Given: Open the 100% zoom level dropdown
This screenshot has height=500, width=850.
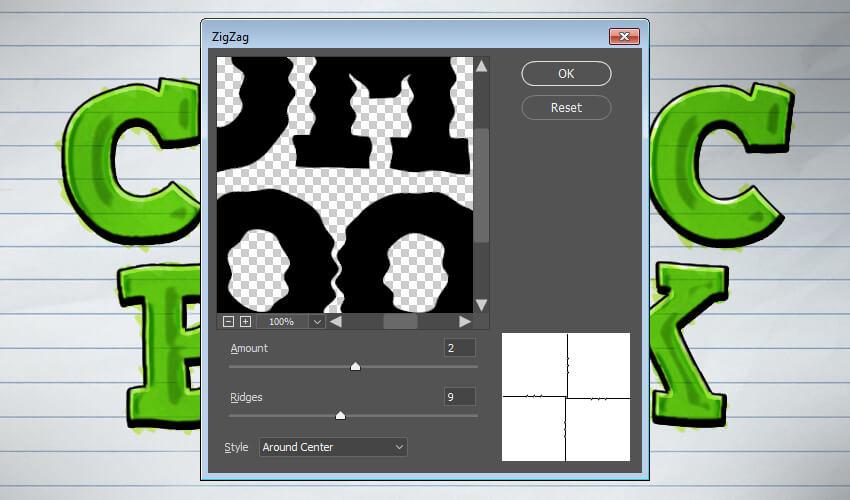Looking at the screenshot, I should 317,322.
